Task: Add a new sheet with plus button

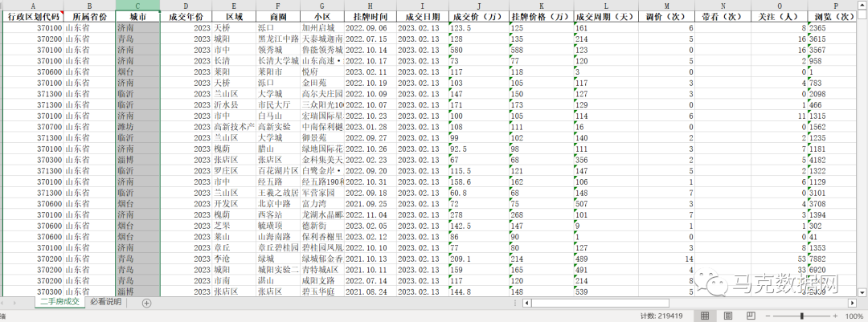Action: (x=147, y=303)
